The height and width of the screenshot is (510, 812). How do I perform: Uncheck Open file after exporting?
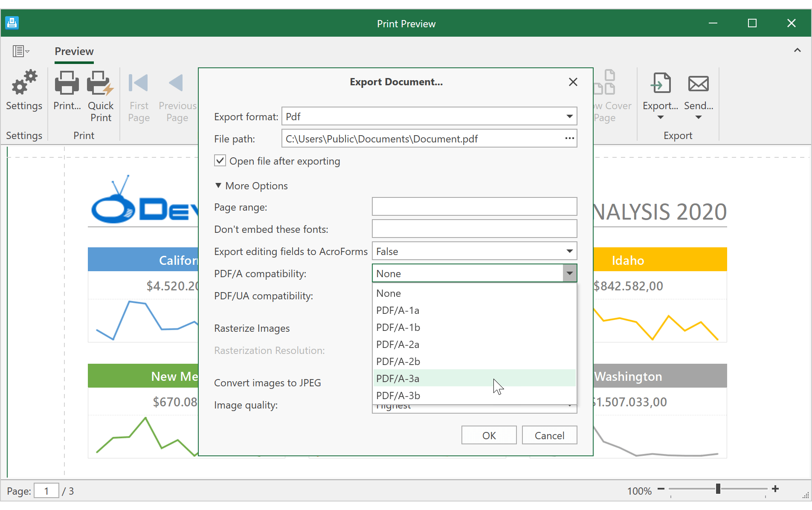[x=220, y=161]
